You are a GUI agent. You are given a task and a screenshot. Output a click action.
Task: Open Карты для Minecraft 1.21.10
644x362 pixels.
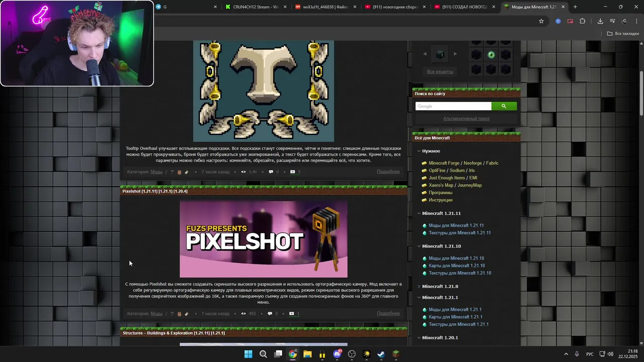tap(456, 265)
